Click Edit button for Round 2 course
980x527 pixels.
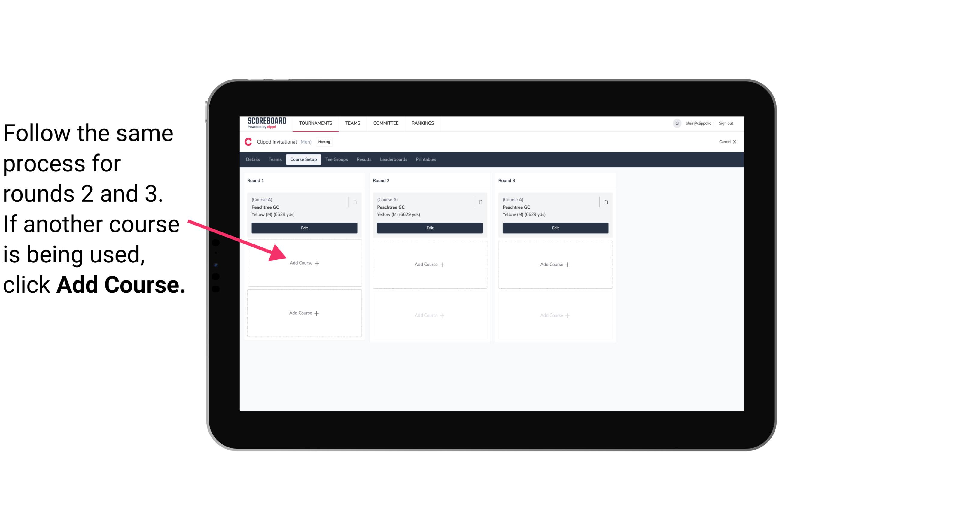[x=428, y=228]
